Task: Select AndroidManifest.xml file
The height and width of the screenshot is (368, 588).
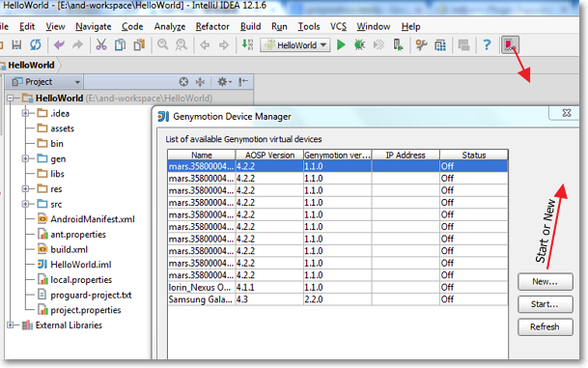Action: [93, 219]
